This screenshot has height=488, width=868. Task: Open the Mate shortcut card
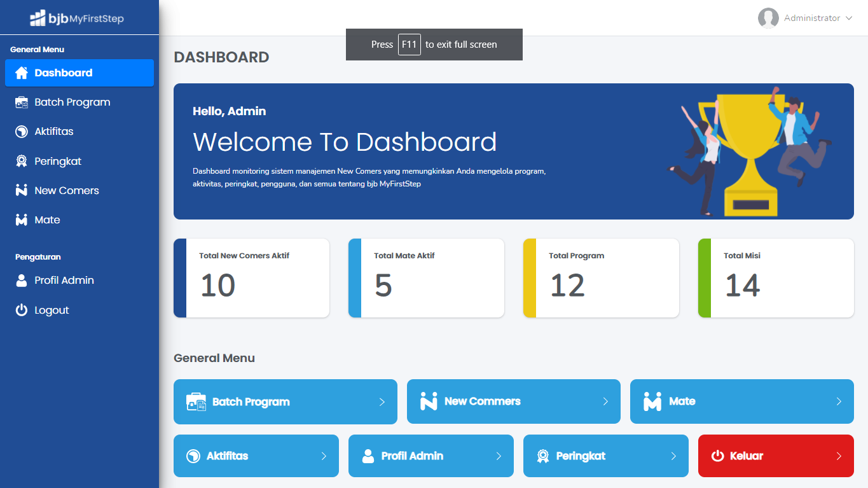pos(742,401)
